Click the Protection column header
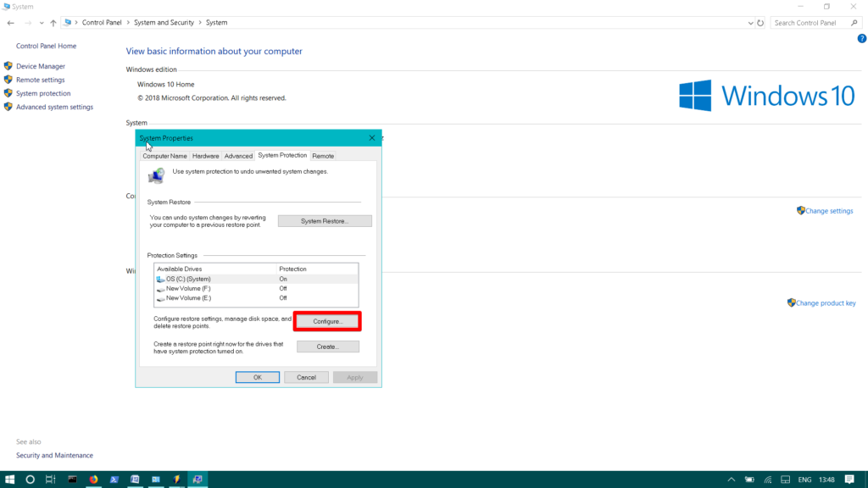 click(317, 269)
